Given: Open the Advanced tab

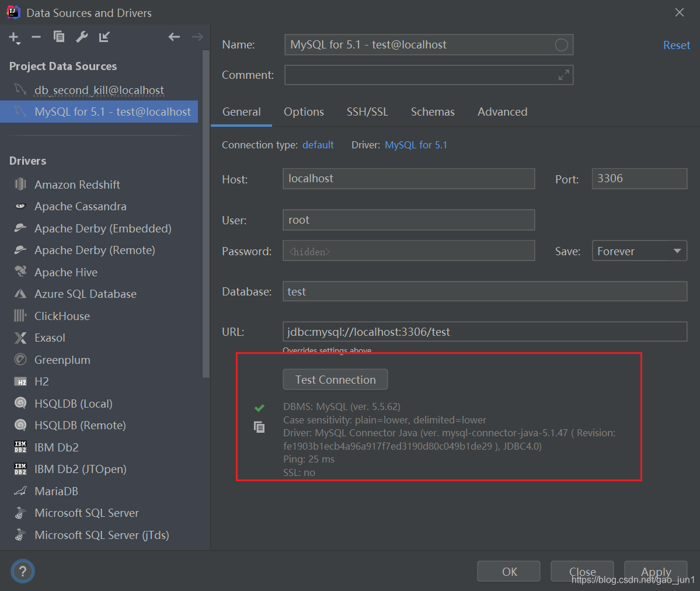Looking at the screenshot, I should click(x=502, y=112).
